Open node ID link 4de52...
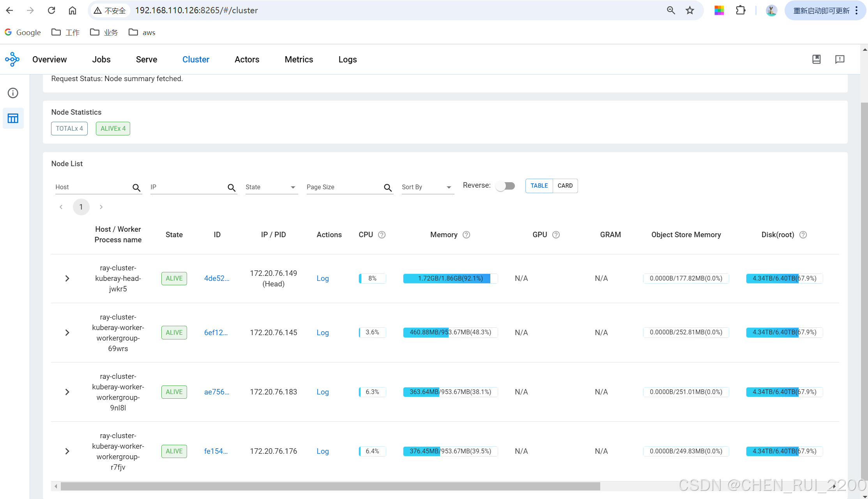This screenshot has height=499, width=868. pos(216,279)
